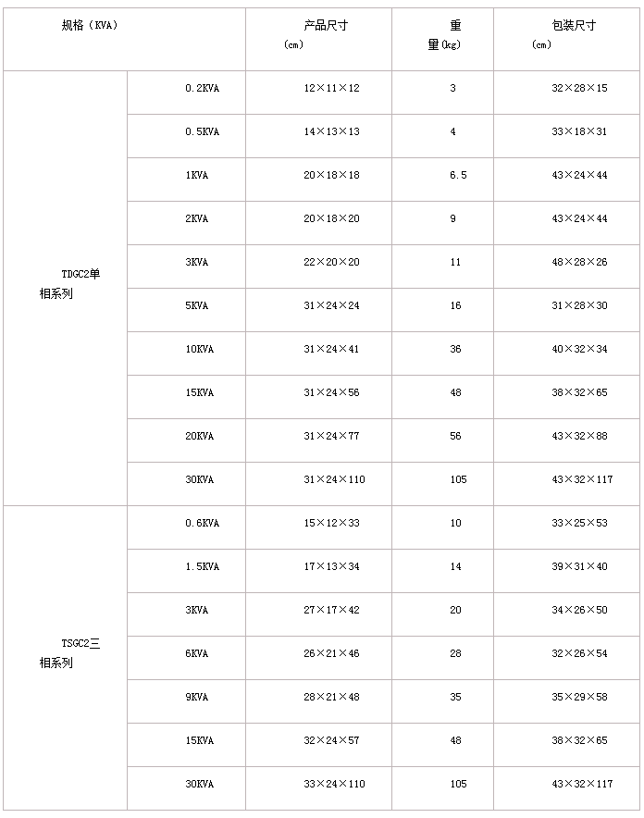Select product size 12×11×12 cell

point(331,88)
